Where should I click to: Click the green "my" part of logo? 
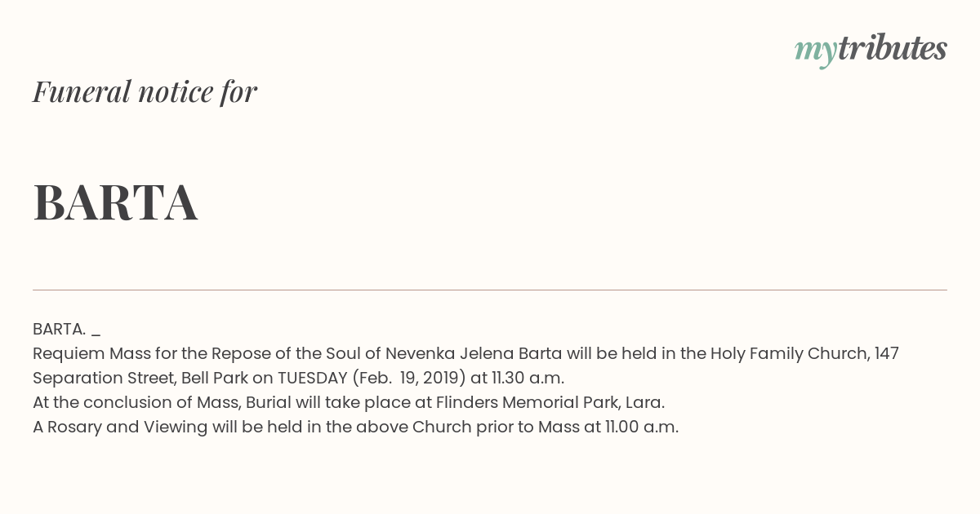click(x=815, y=51)
